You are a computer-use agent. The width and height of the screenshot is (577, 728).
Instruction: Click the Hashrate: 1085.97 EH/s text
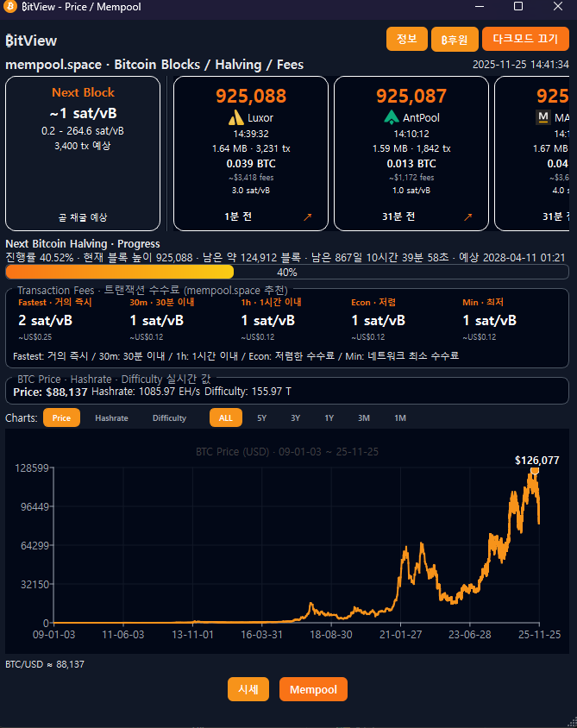[146, 392]
